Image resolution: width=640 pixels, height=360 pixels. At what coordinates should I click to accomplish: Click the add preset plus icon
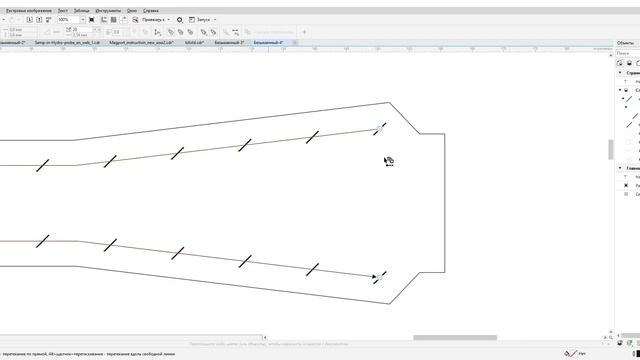click(x=304, y=32)
